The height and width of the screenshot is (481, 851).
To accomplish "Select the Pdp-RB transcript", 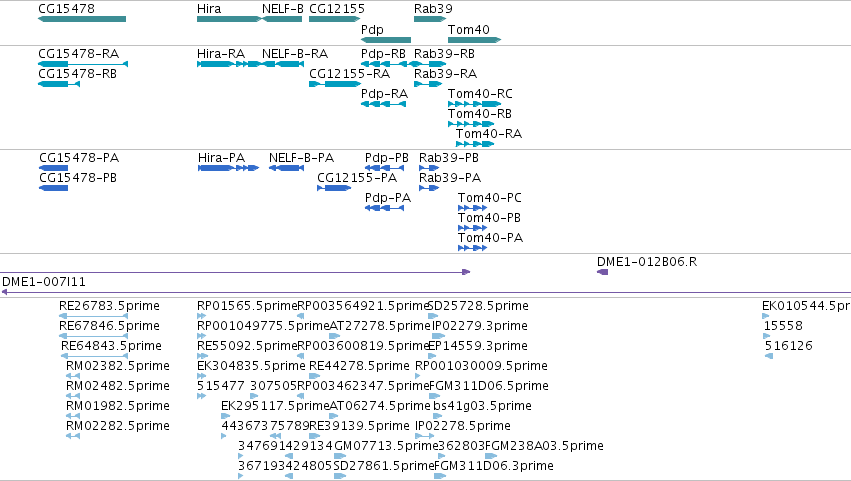I will 388,64.
